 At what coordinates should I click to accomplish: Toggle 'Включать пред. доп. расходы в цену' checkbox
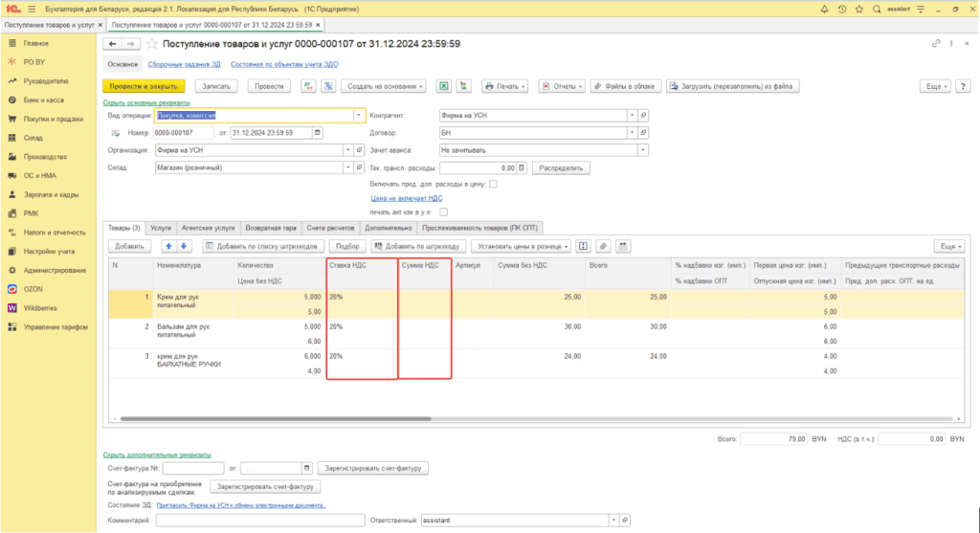point(493,184)
